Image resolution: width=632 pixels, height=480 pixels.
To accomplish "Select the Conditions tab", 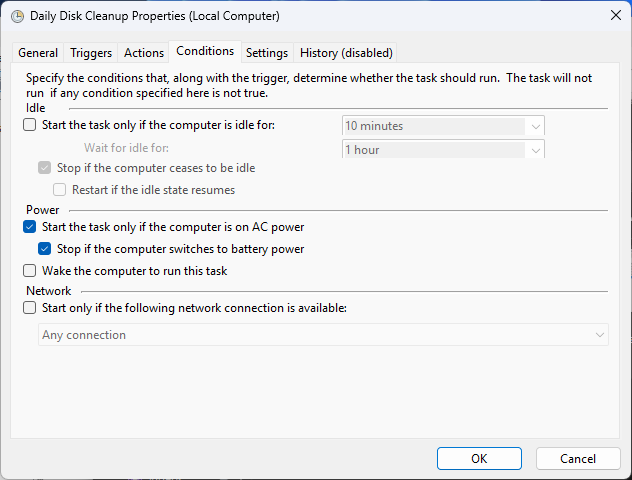I will [205, 51].
